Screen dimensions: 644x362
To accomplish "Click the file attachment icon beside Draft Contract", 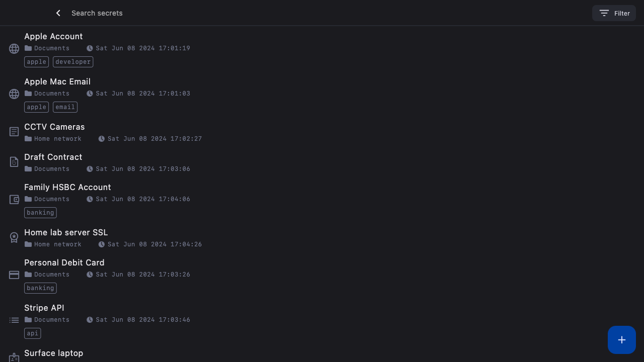I will (14, 162).
